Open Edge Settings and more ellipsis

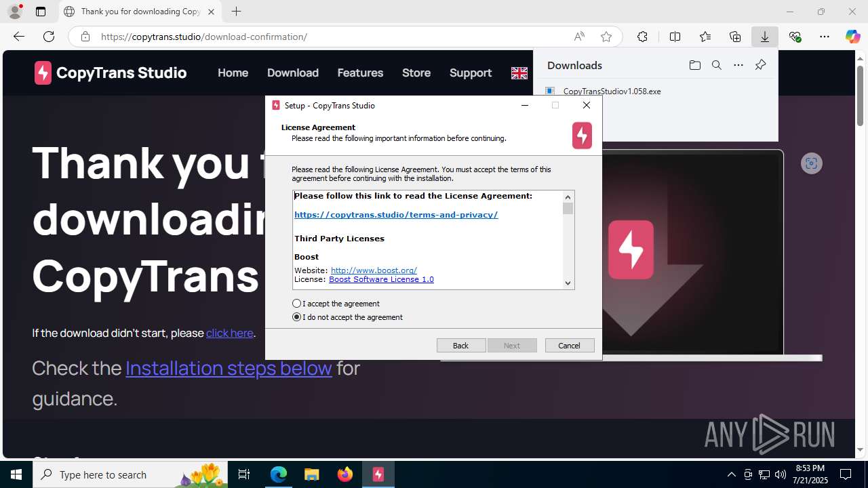point(825,37)
